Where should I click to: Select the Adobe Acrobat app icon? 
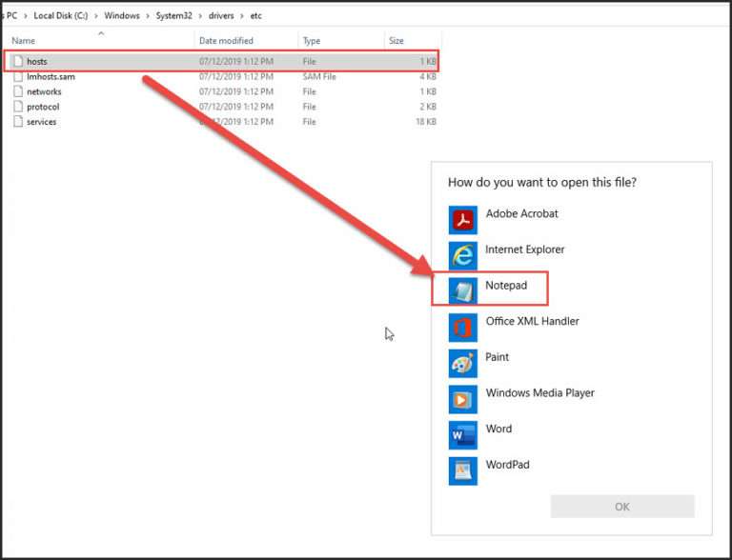462,219
